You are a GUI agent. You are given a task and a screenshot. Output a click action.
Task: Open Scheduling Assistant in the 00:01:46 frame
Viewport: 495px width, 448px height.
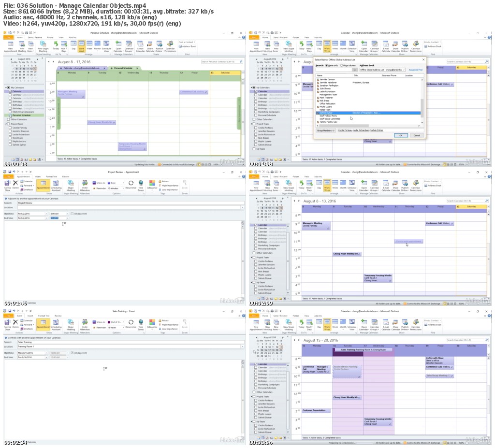click(56, 185)
